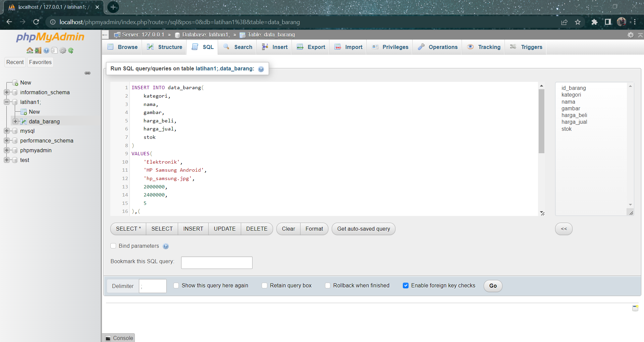Image resolution: width=644 pixels, height=342 pixels.
Task: Open phpMyAdmin documentation question mark icon
Action: point(46,50)
